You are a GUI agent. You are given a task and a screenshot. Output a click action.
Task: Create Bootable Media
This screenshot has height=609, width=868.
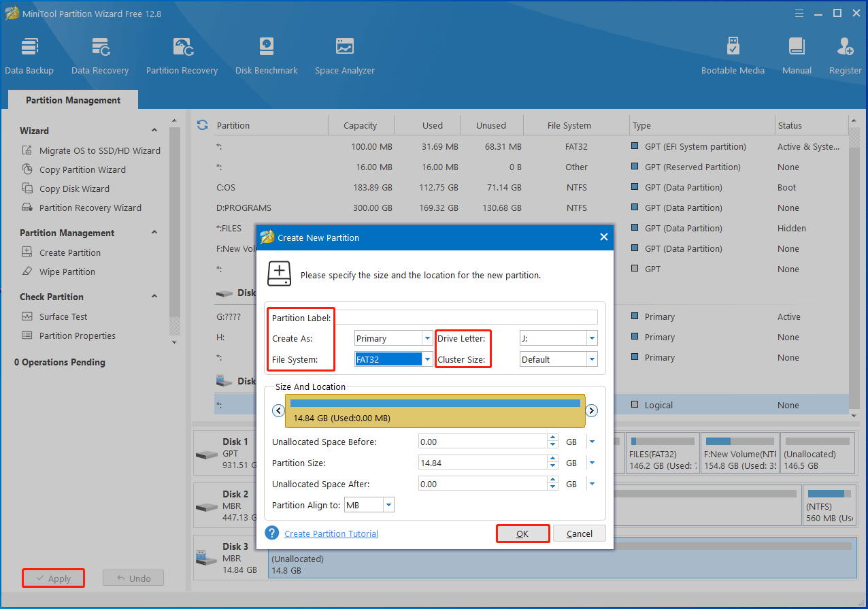[x=733, y=56]
